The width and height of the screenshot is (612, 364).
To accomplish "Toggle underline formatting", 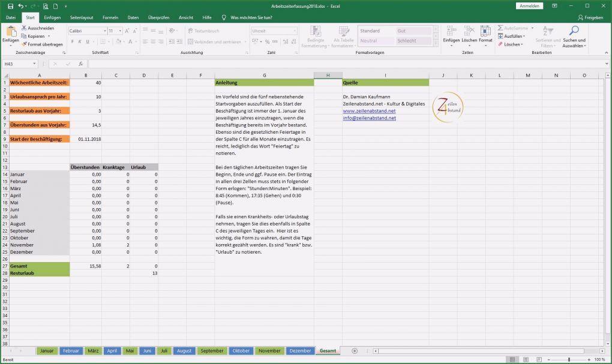I will point(88,41).
